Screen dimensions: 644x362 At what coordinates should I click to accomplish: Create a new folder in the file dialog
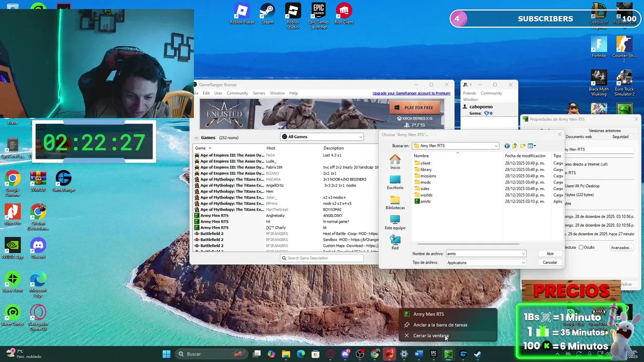tap(523, 146)
